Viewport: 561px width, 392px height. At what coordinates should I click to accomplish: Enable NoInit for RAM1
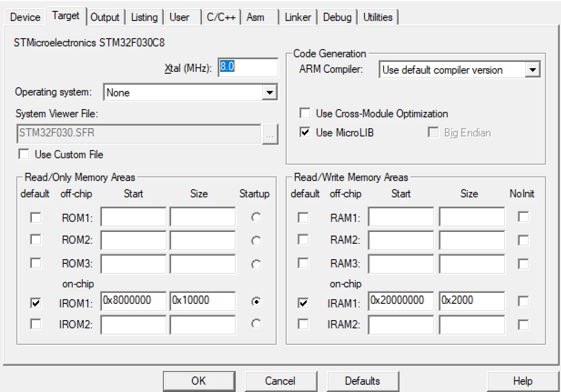(x=523, y=217)
